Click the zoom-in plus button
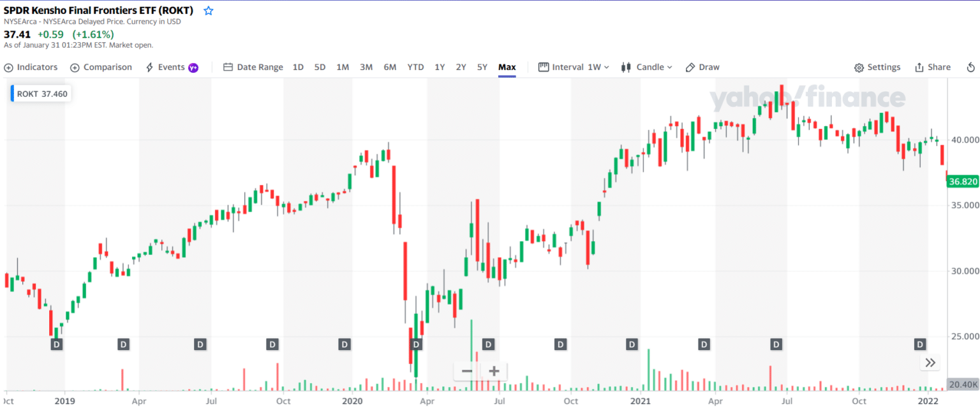Viewport: 980px width, 410px height. [x=493, y=370]
